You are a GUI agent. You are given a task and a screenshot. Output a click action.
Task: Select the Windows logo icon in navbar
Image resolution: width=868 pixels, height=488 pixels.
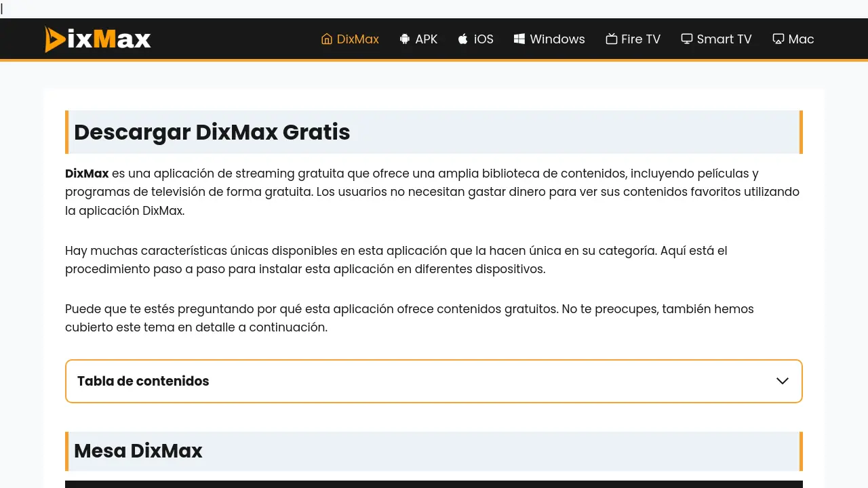519,39
